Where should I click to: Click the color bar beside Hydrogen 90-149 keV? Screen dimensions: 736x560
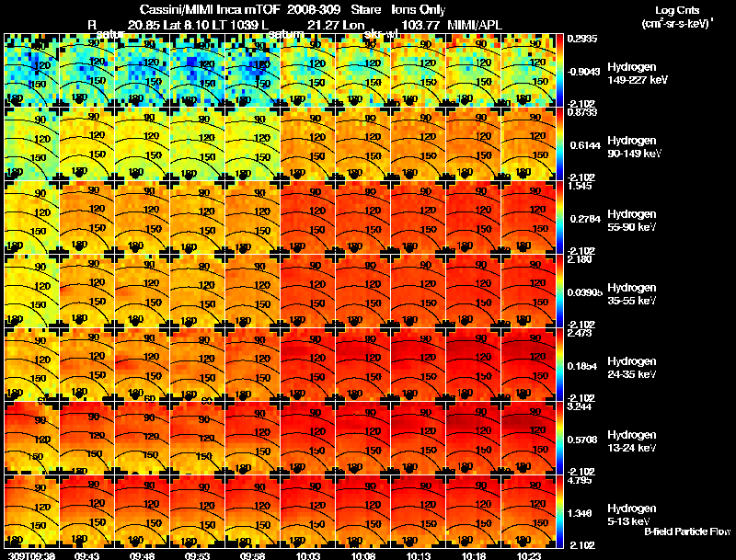pyautogui.click(x=560, y=143)
